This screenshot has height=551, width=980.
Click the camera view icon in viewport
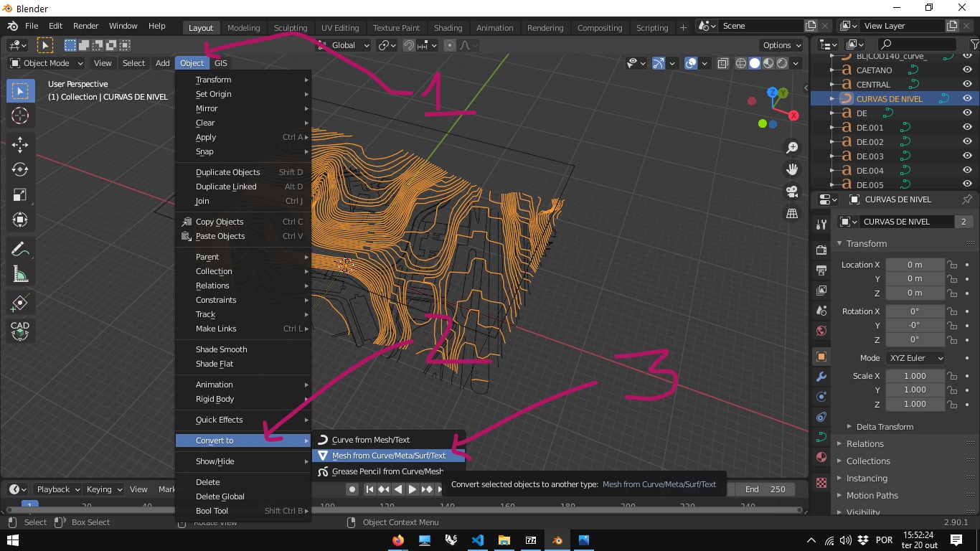pos(792,192)
